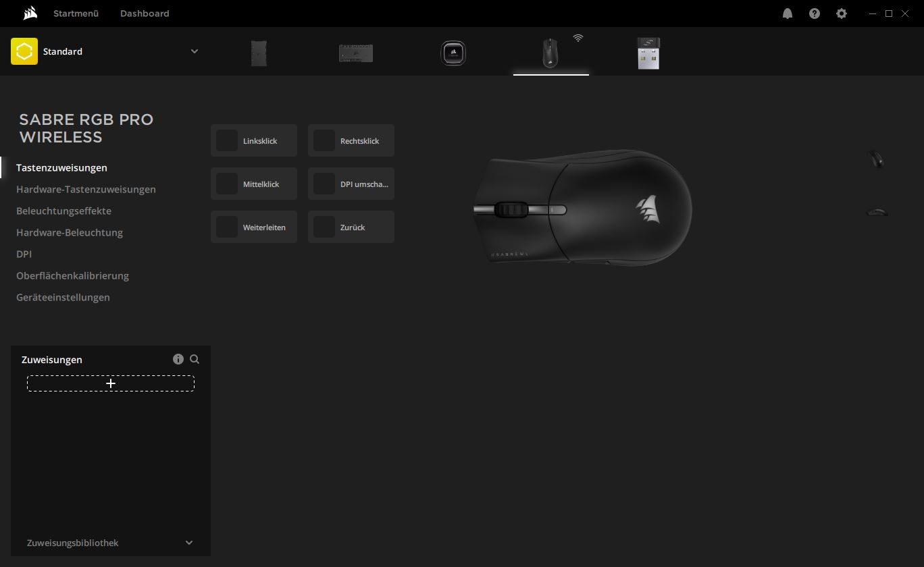Viewport: 924px width, 567px height.
Task: Select the Linksklick button tile
Action: point(254,140)
